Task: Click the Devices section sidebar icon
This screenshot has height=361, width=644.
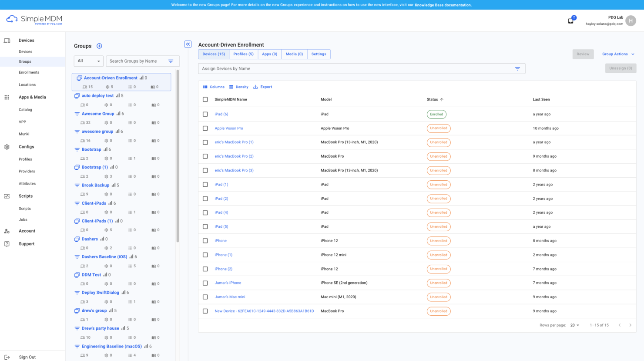Action: pos(7,40)
